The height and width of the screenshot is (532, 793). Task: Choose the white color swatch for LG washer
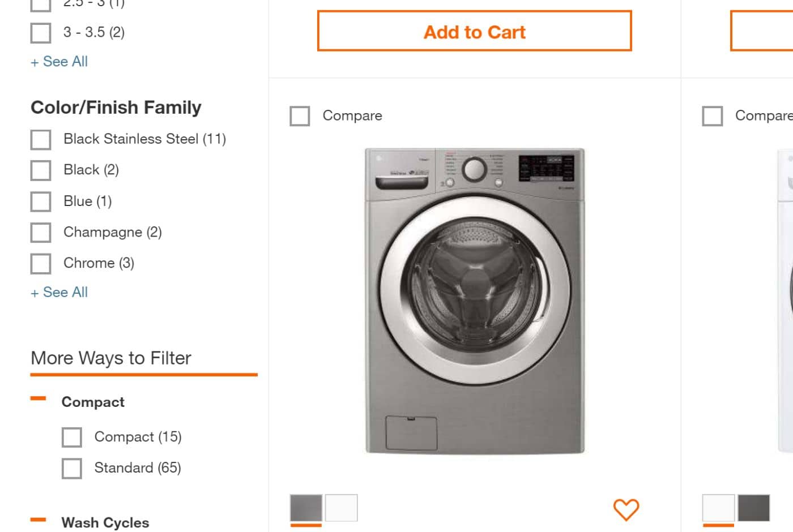pyautogui.click(x=342, y=508)
